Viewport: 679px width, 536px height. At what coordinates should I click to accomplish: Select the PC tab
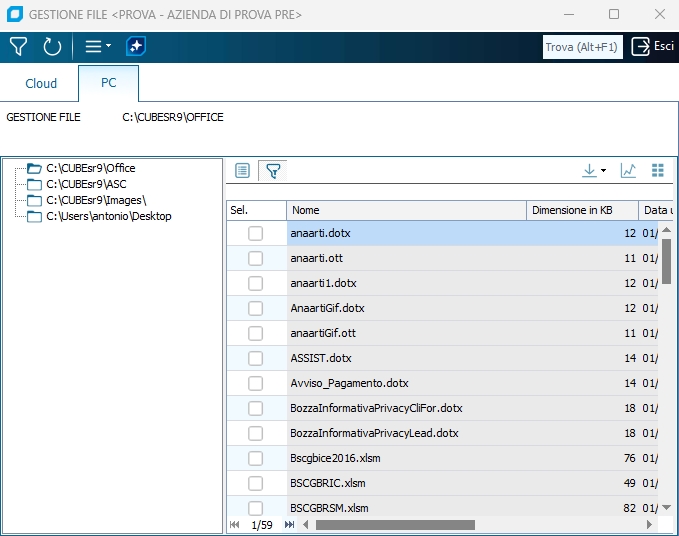pos(108,83)
